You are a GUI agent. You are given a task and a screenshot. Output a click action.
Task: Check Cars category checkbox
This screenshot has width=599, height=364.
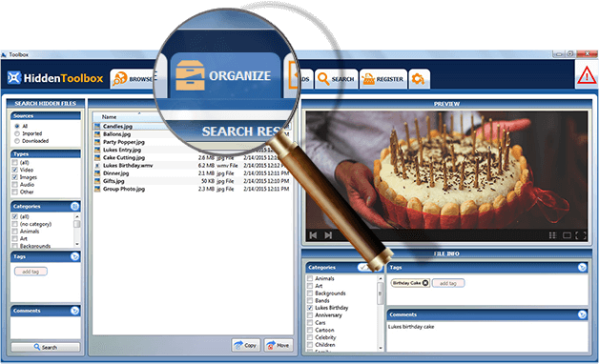[x=310, y=322]
